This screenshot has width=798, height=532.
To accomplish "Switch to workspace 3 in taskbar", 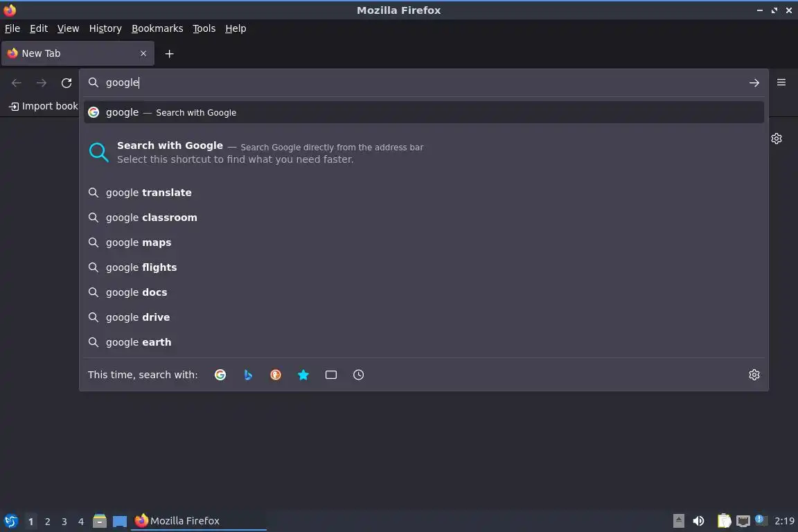I will pyautogui.click(x=64, y=522).
